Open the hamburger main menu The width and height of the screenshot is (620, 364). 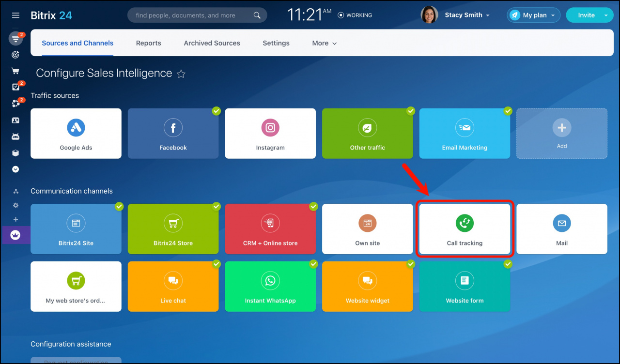(15, 15)
